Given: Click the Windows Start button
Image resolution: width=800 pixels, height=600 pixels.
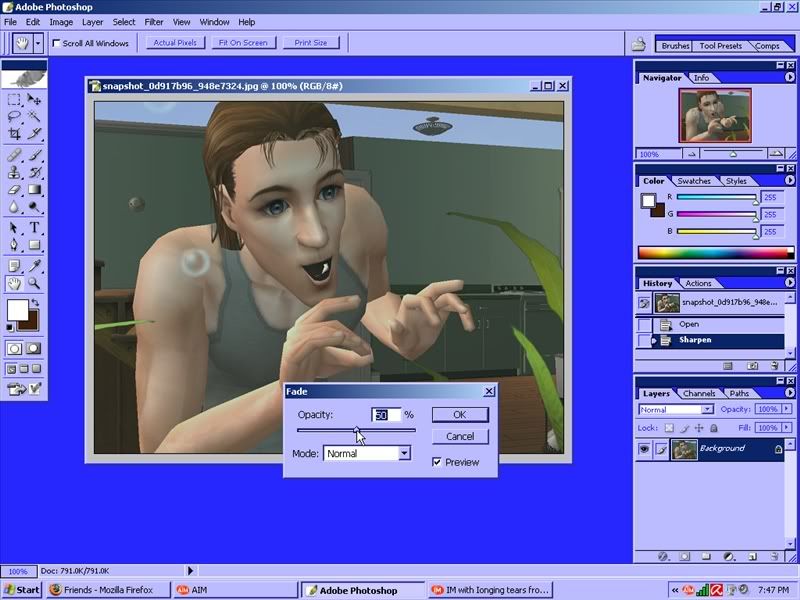Looking at the screenshot, I should click(22, 590).
